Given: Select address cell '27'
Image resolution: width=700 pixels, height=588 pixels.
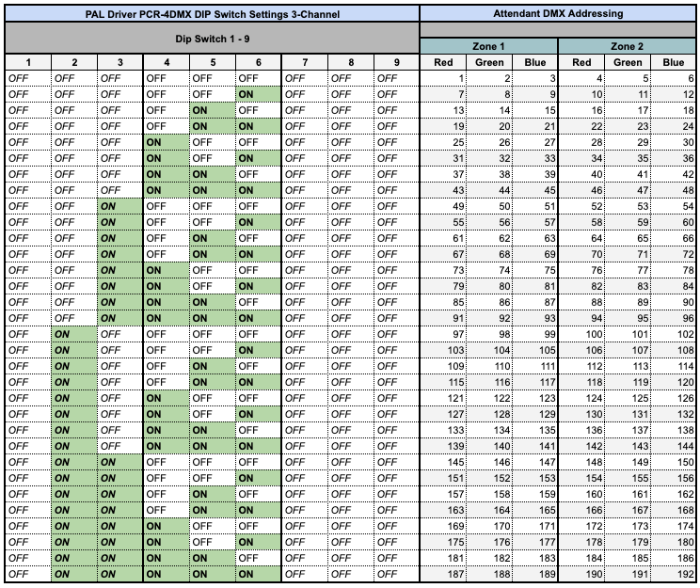Looking at the screenshot, I should 535,142.
